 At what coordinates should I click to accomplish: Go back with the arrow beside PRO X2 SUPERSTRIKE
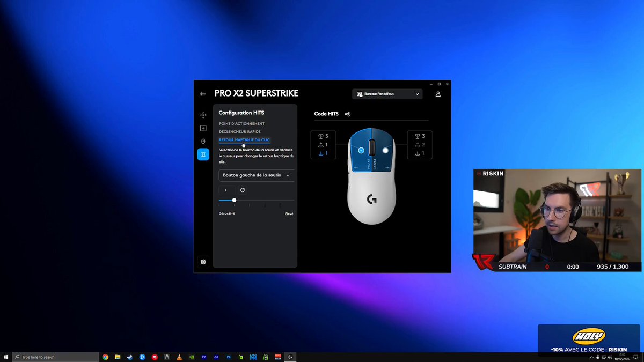pos(203,94)
